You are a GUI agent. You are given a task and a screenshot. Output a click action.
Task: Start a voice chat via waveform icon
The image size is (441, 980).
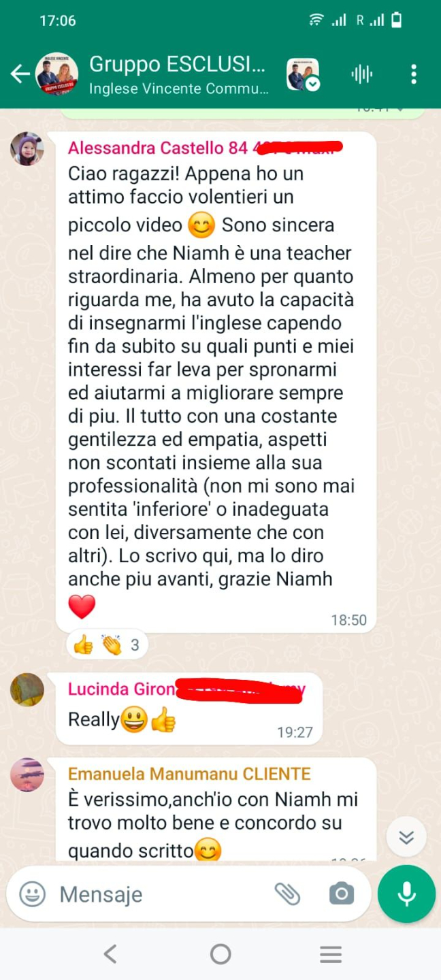tap(362, 74)
